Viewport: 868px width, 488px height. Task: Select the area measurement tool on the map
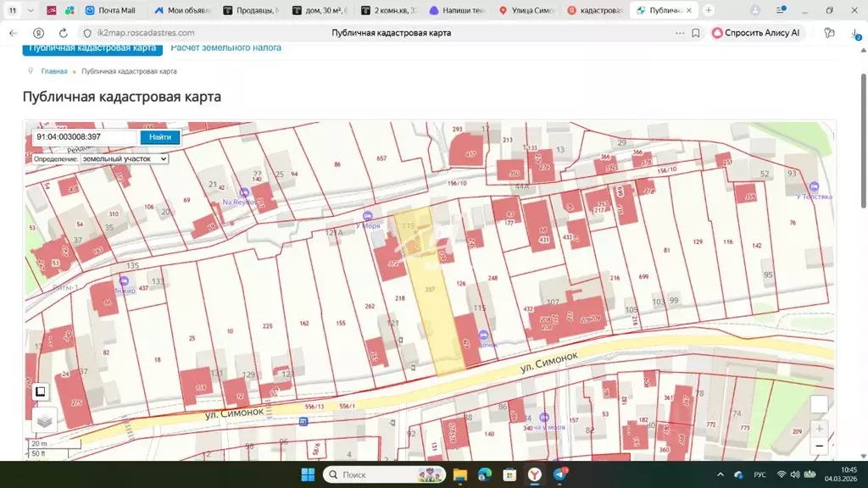(x=40, y=391)
